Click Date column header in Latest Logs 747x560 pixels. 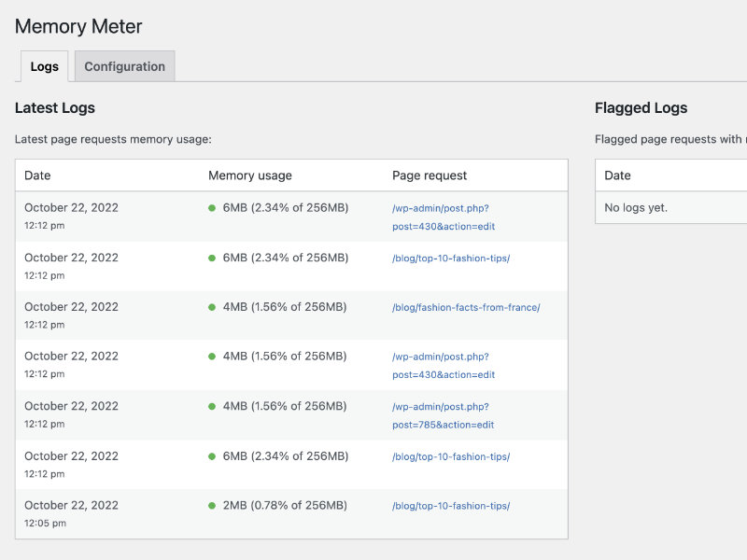[37, 175]
